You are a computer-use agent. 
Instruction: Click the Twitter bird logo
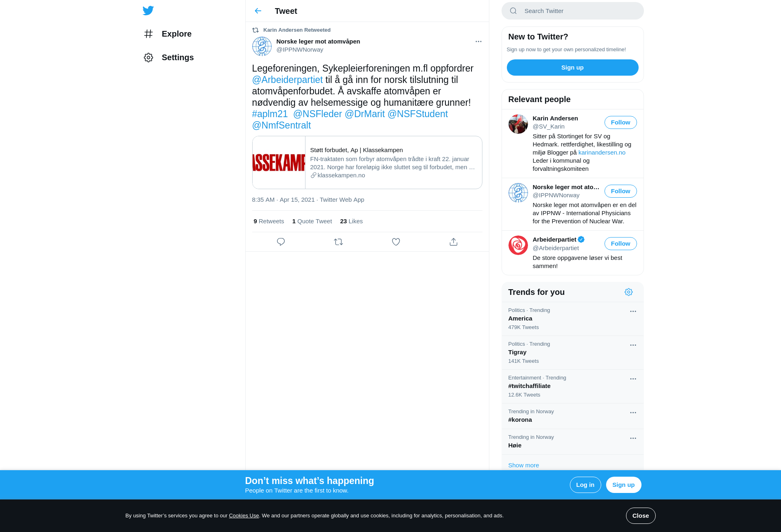point(148,11)
